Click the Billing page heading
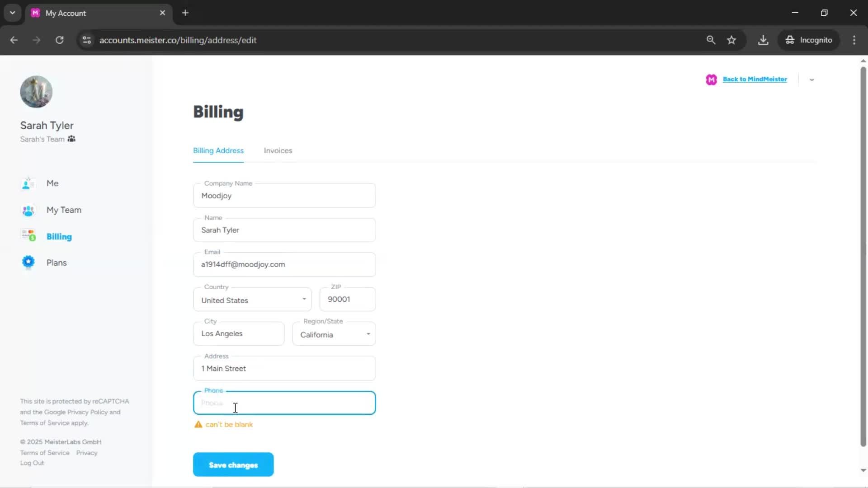Image resolution: width=868 pixels, height=488 pixels. tap(218, 112)
